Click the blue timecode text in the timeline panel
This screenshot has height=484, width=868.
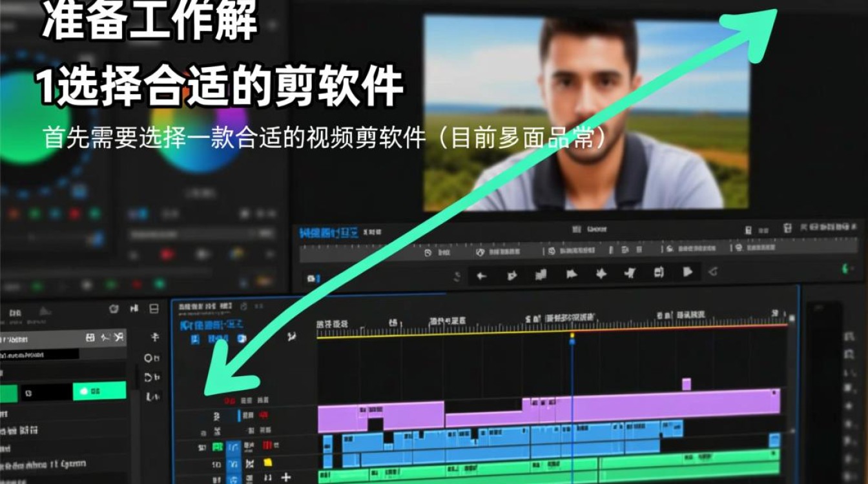(x=211, y=325)
